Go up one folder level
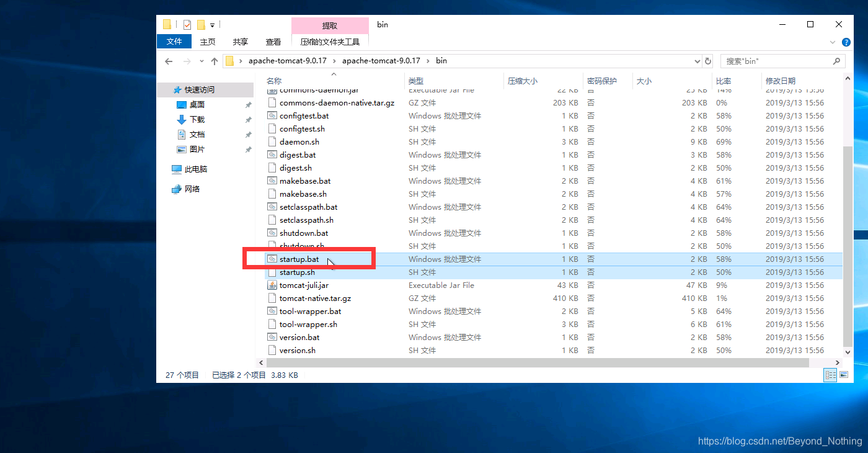The image size is (868, 453). (x=215, y=61)
